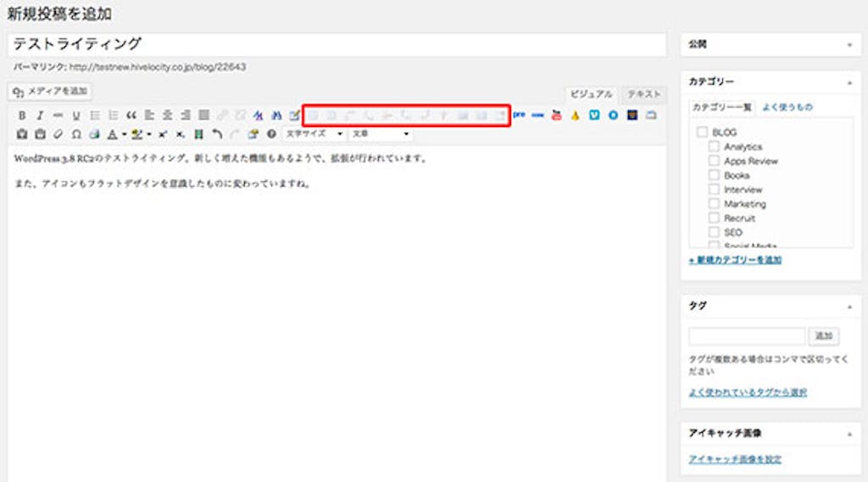This screenshot has height=482, width=868.
Task: Collapse the タグ panel
Action: 849,307
